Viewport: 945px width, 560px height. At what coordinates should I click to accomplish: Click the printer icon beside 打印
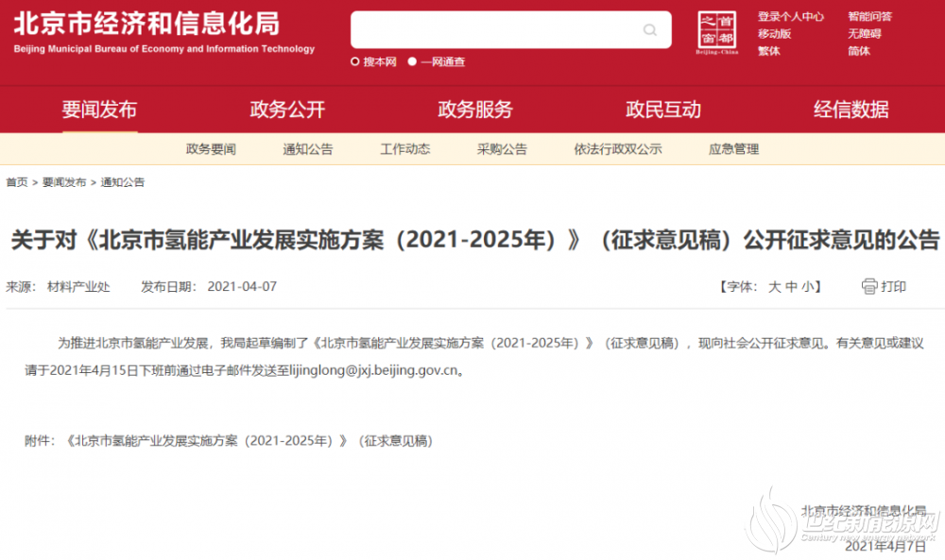[x=869, y=287]
